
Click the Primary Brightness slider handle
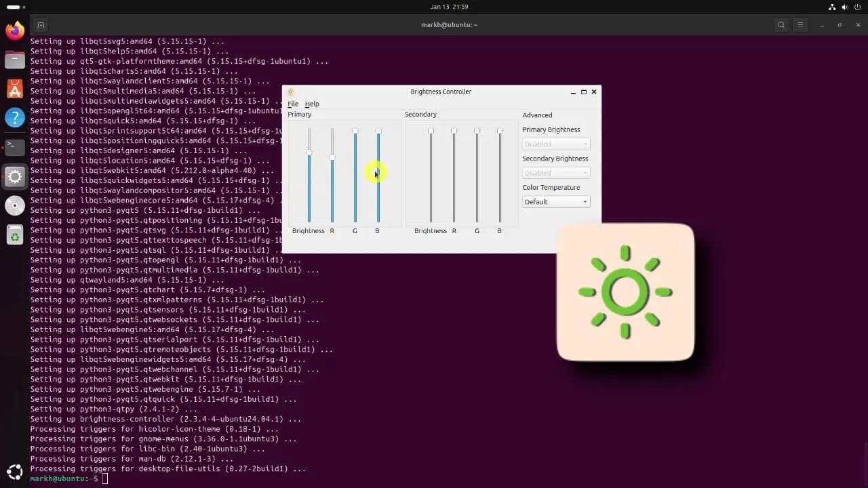pos(309,153)
